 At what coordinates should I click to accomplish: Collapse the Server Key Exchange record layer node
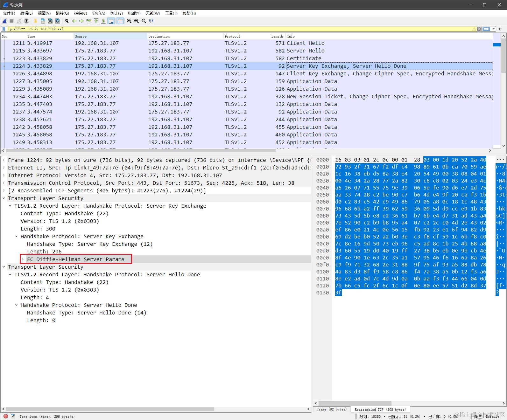point(10,206)
